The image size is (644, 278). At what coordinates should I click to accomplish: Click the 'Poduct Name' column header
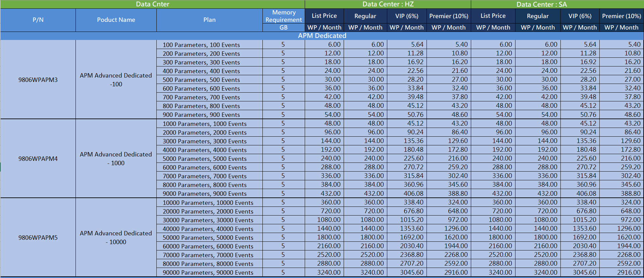coord(116,20)
